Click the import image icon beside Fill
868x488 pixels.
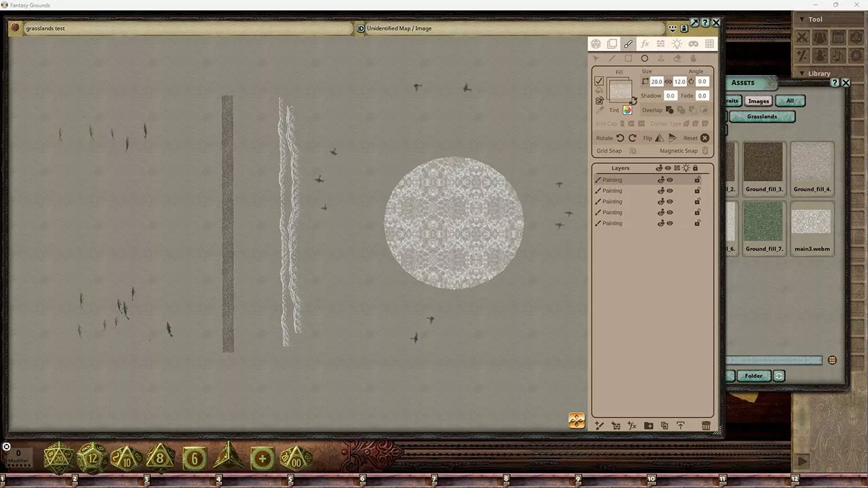(599, 100)
